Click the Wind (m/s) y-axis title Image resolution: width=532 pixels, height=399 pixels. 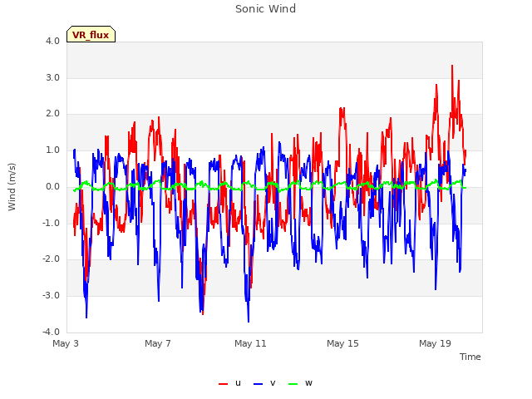click(x=12, y=187)
